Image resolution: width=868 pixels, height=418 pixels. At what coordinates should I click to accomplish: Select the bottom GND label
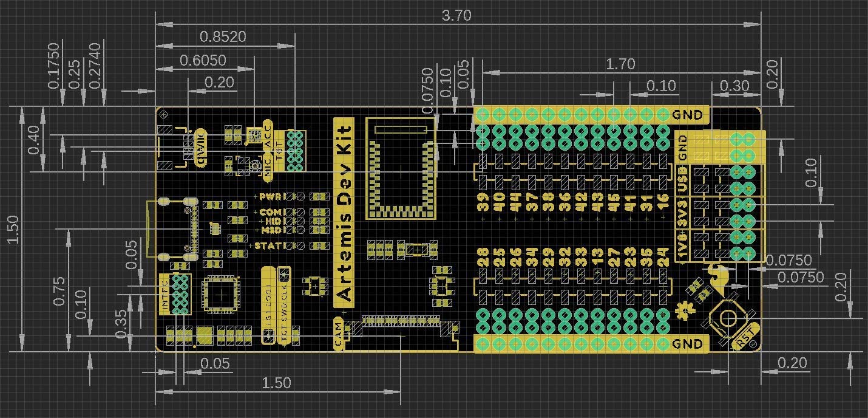click(688, 343)
